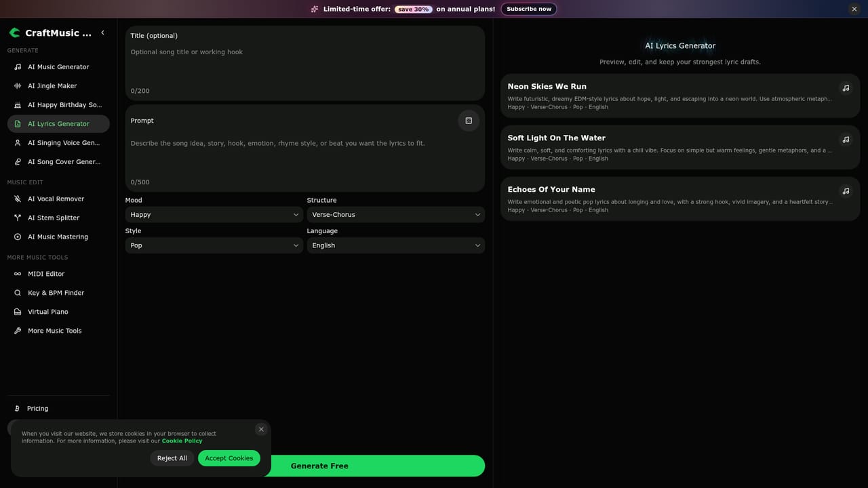Select AI Lyrics Generator in the sidebar
The height and width of the screenshot is (488, 868).
pos(58,124)
